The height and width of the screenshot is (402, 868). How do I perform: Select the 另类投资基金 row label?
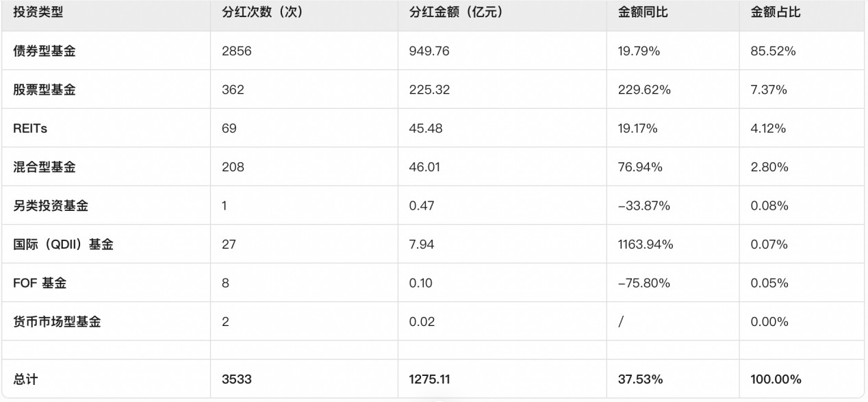(x=51, y=205)
